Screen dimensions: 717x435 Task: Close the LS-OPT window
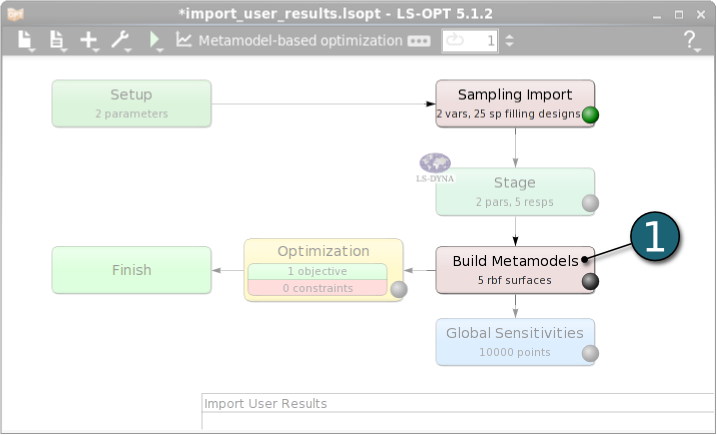[701, 15]
